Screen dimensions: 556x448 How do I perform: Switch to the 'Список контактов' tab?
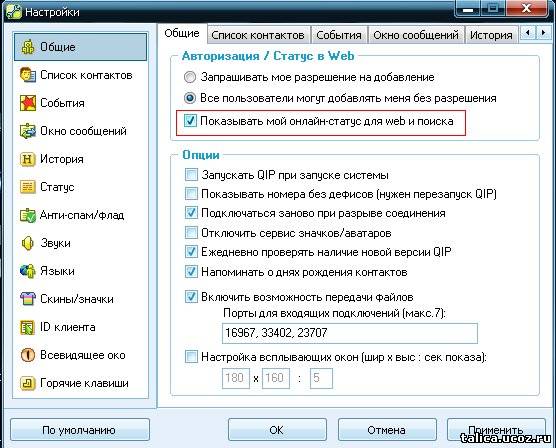258,35
